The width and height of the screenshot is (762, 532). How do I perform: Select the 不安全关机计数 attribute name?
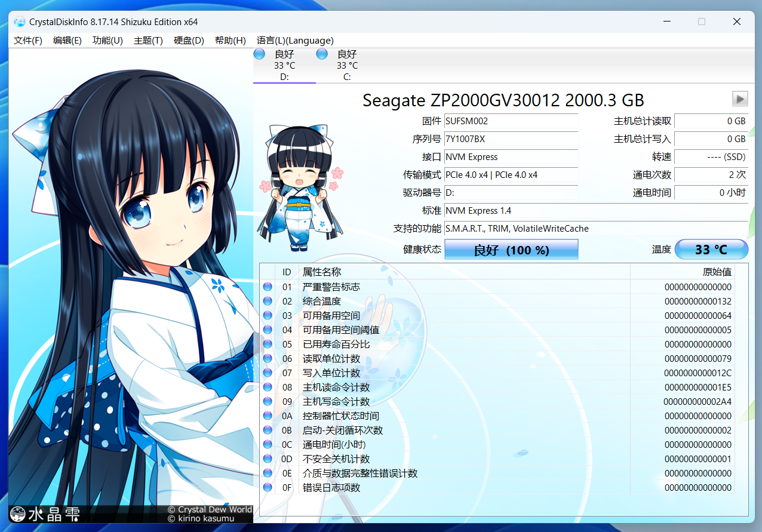pos(336,459)
